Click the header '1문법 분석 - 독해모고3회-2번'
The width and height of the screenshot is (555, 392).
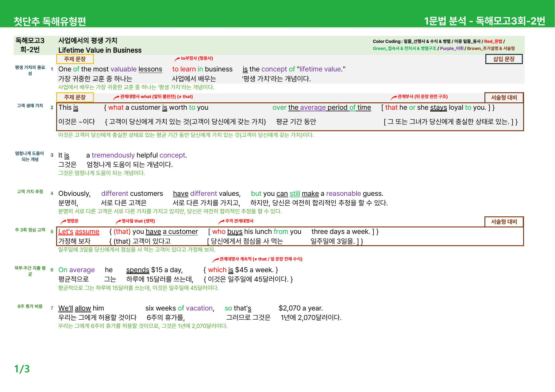[484, 21]
